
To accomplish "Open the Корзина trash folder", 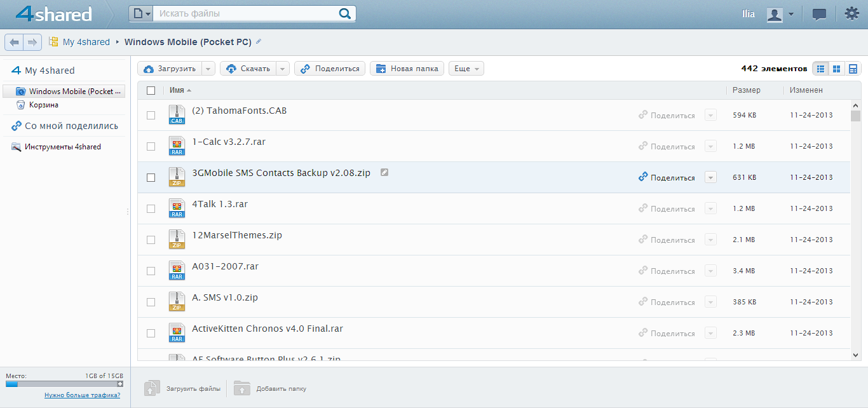I will click(x=44, y=105).
